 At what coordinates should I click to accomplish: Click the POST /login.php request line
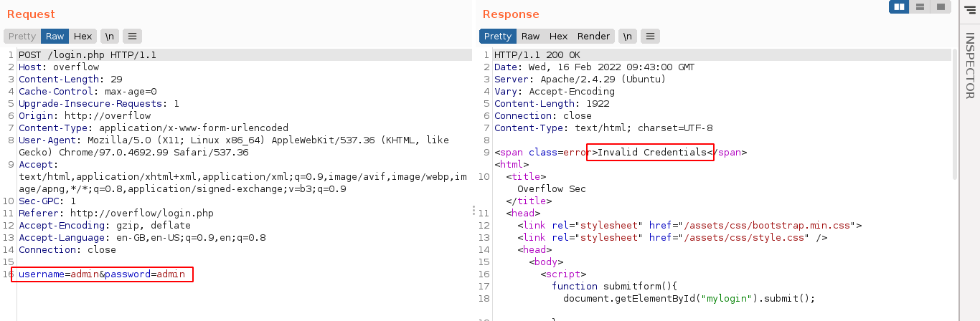(88, 55)
